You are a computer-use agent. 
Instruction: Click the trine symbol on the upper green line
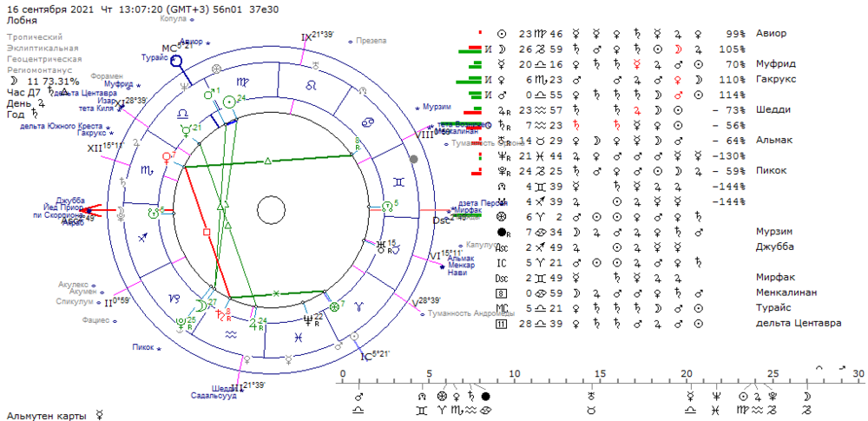(x=268, y=161)
